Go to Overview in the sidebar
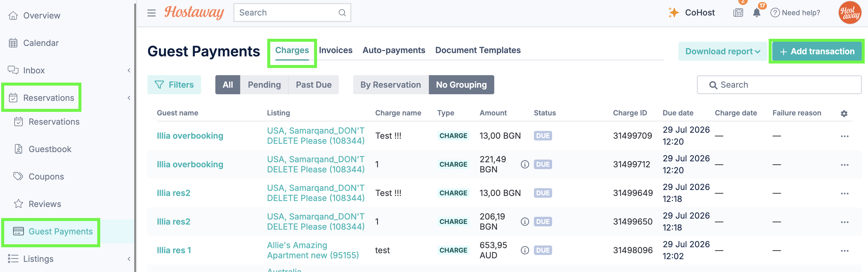 tap(41, 16)
